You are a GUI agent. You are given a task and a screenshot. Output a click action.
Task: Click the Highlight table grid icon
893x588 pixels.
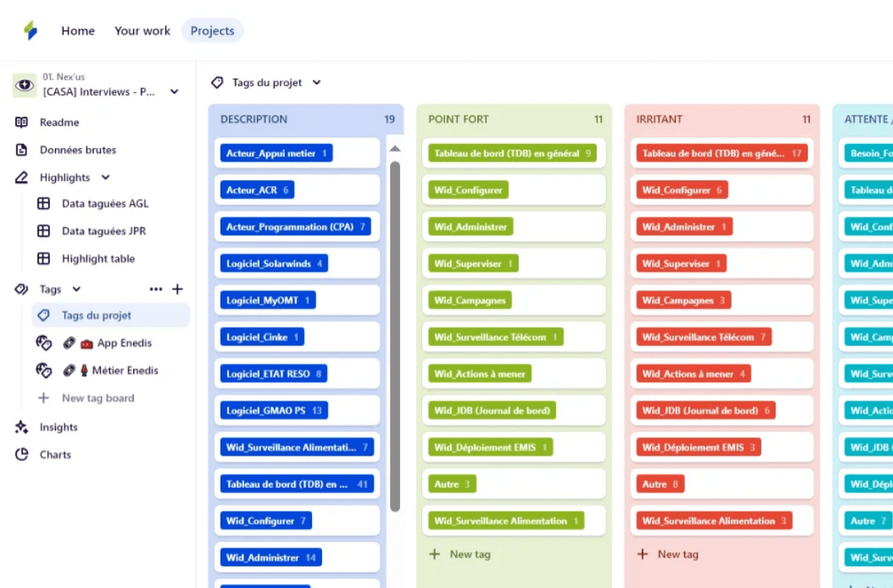[x=44, y=259]
